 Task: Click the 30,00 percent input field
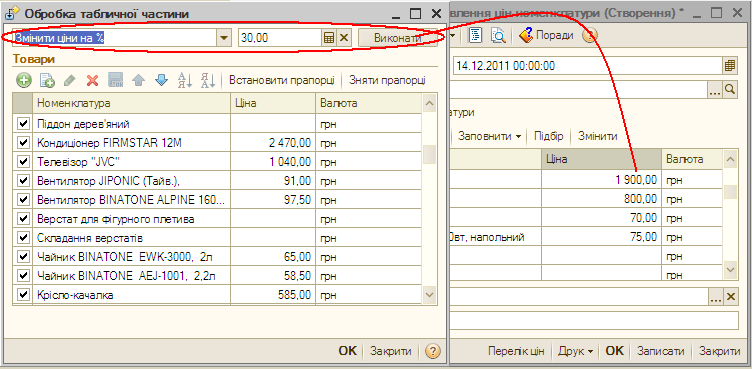click(280, 38)
